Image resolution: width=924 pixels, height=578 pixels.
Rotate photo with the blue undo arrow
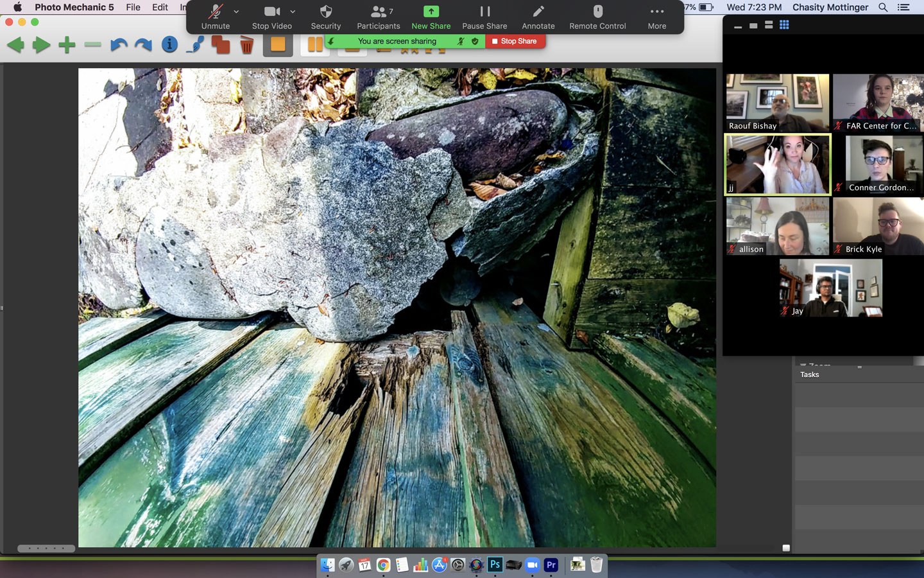point(118,45)
